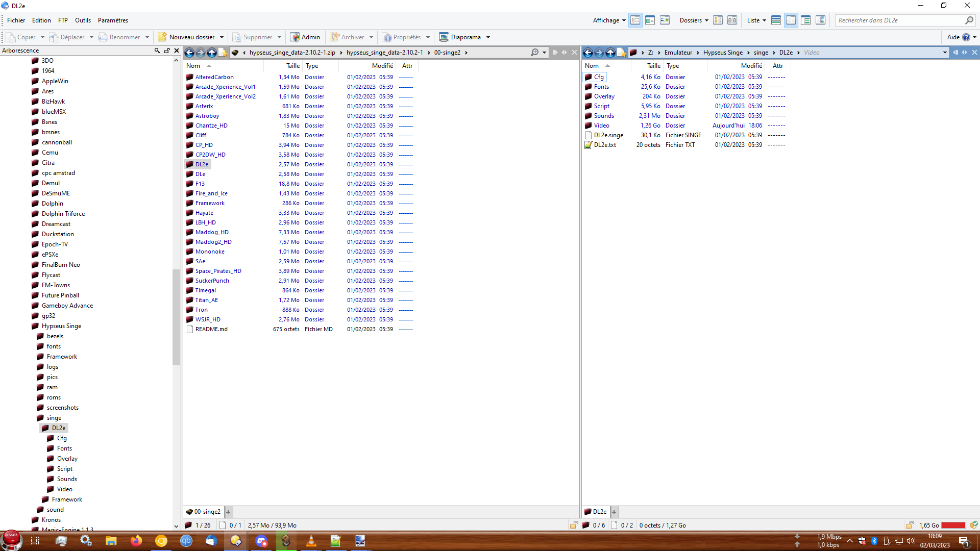Click lock icon in left status bar
The width and height of the screenshot is (980, 551).
[574, 525]
